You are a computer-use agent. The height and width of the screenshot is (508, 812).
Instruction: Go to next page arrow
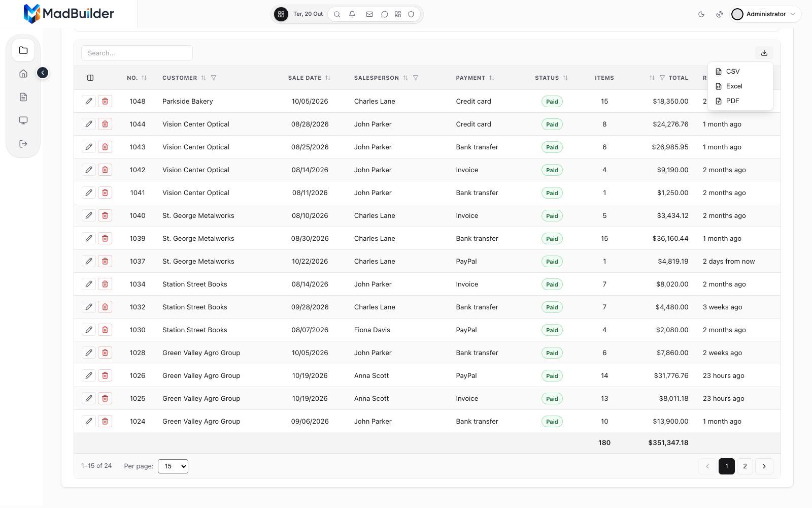(764, 466)
